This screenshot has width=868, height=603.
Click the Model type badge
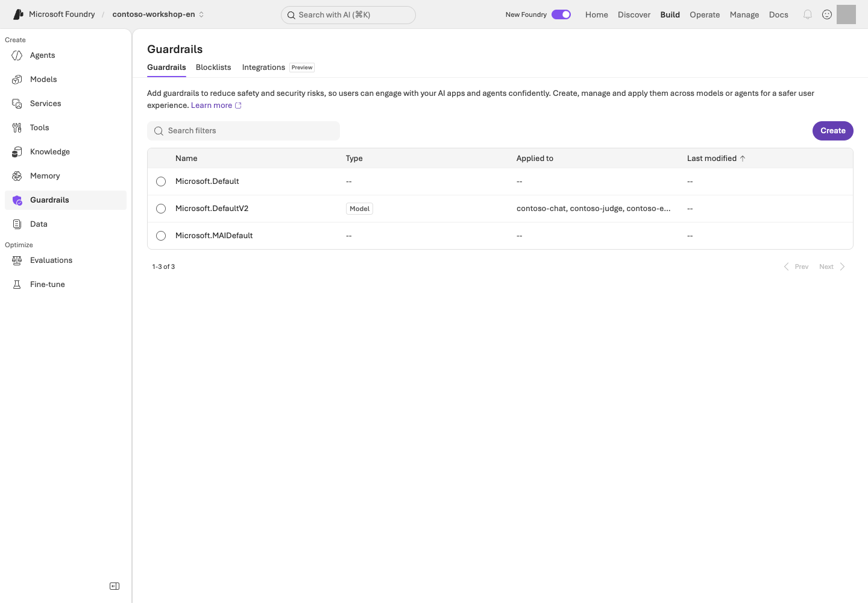pyautogui.click(x=360, y=209)
